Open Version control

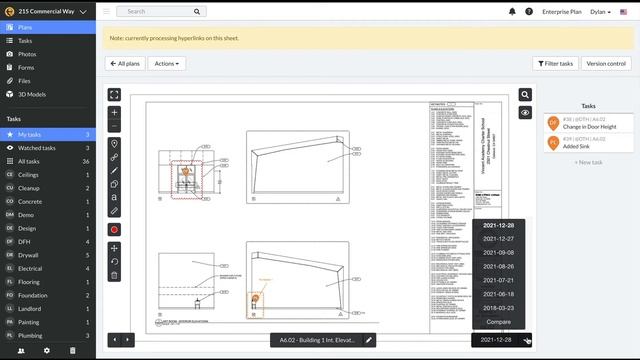[x=606, y=64]
